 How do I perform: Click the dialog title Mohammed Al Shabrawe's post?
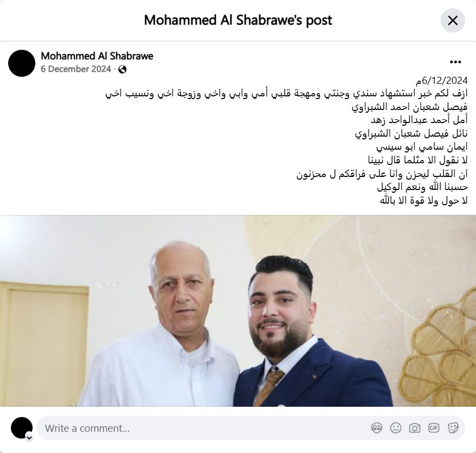click(238, 20)
